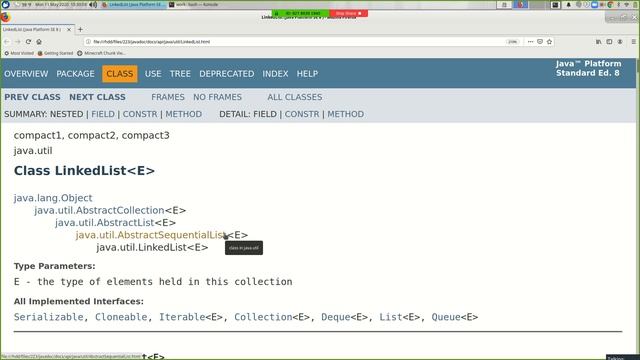
Task: Open the Getting Started bookmark
Action: [x=55, y=53]
